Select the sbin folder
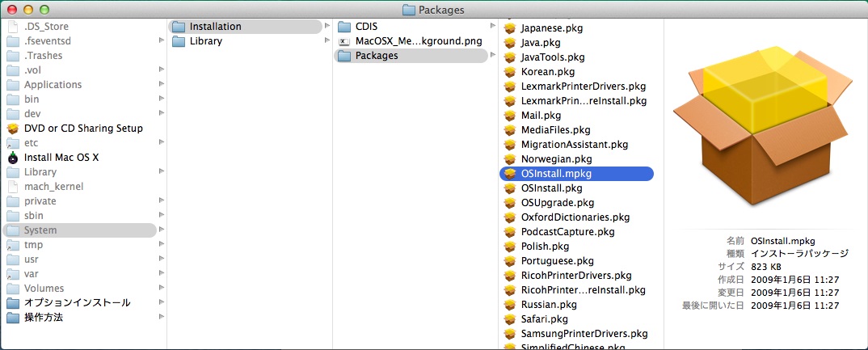The height and width of the screenshot is (350, 868). pos(34,216)
